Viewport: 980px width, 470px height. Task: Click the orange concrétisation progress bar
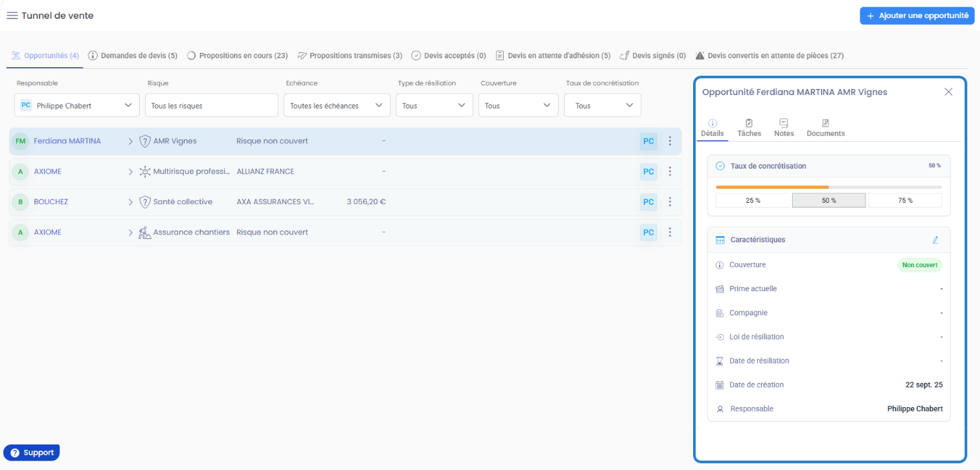pyautogui.click(x=772, y=187)
